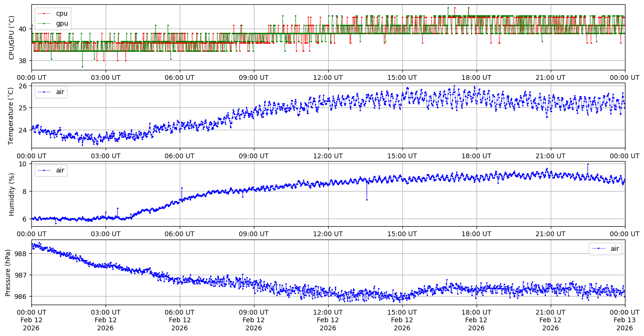
Task: Click the air legend in Temperature plot
Action: tap(51, 92)
